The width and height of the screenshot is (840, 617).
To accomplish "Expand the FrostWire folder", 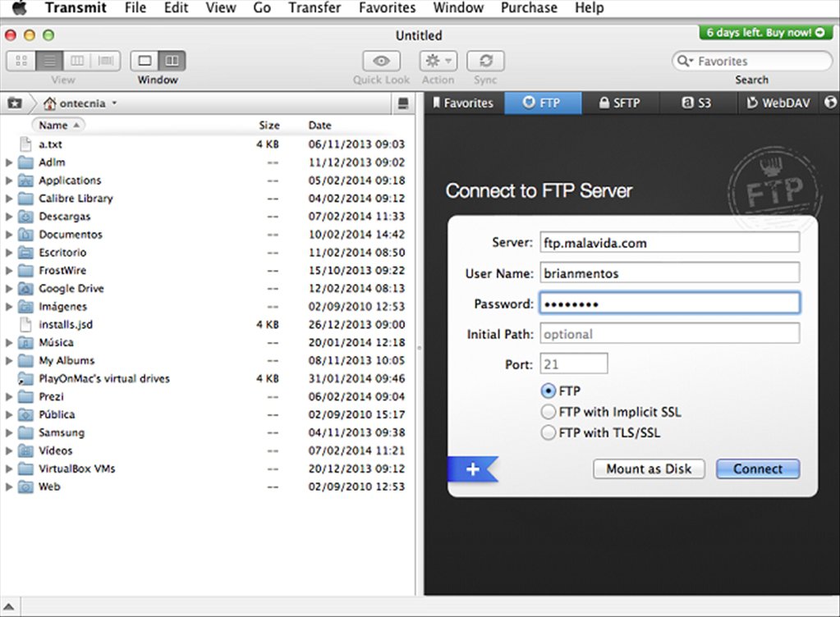I will (8, 270).
